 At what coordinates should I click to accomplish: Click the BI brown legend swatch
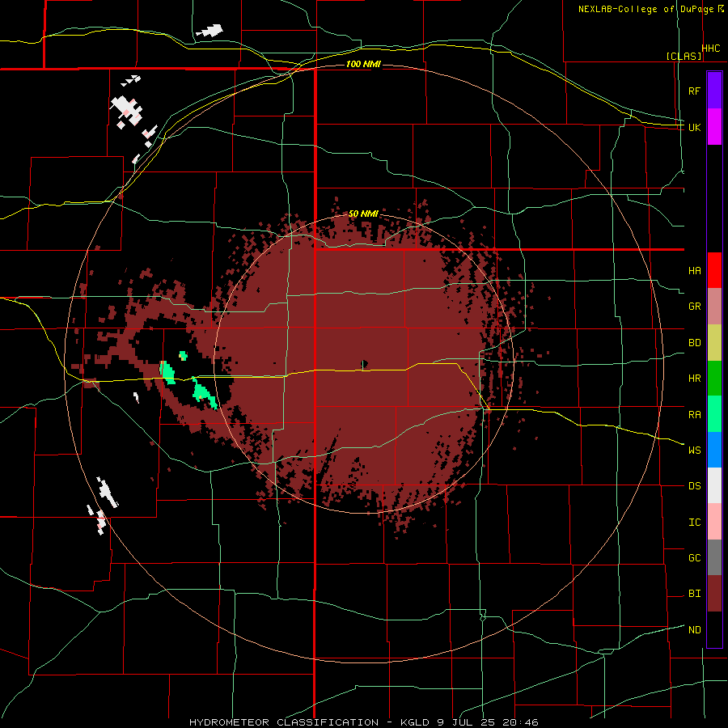point(714,594)
